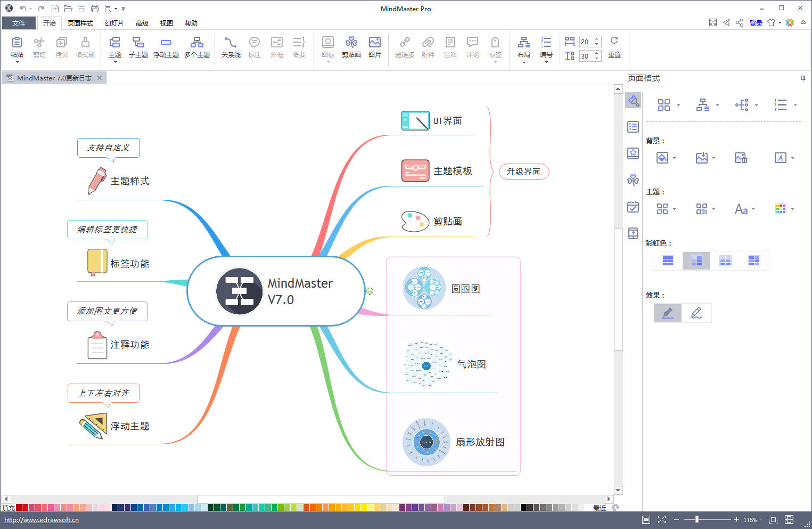Select third rainbow color option
The width and height of the screenshot is (812, 529).
pyautogui.click(x=725, y=261)
